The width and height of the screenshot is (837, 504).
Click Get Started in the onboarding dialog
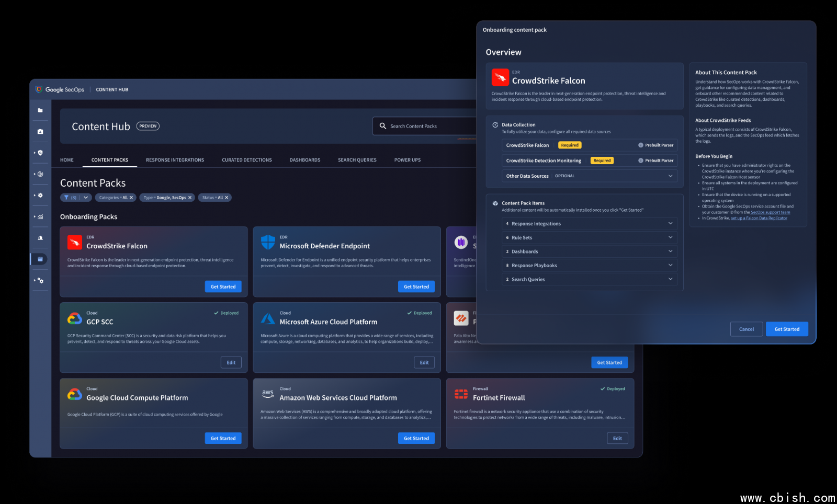coord(787,329)
